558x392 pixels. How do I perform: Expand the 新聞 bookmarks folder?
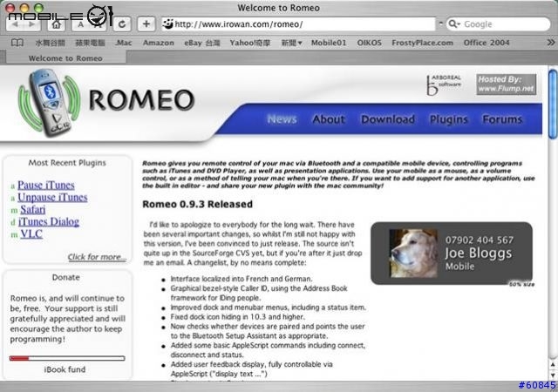[291, 43]
